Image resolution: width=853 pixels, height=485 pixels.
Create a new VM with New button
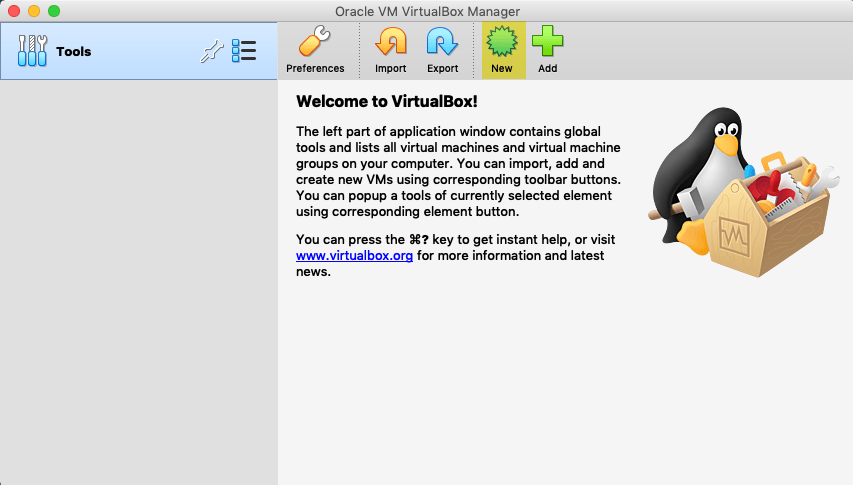point(503,50)
